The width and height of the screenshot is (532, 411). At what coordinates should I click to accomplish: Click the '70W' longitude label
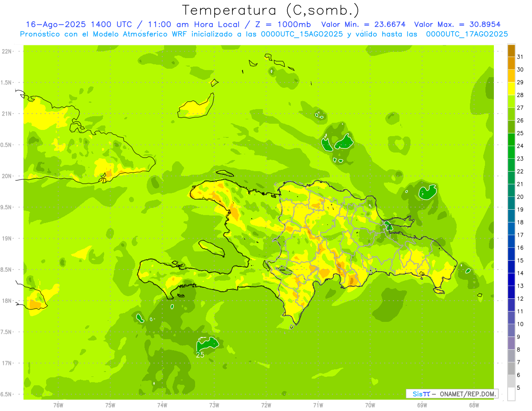point(370,405)
